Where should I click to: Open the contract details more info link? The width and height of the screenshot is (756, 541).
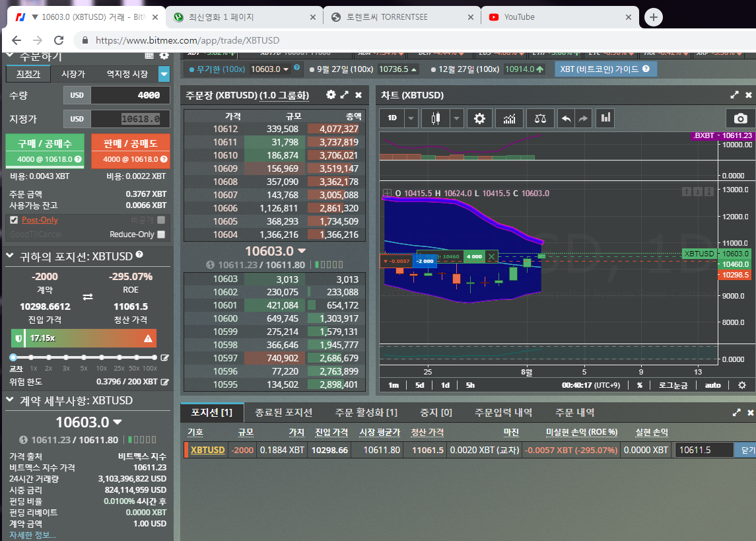[32, 535]
